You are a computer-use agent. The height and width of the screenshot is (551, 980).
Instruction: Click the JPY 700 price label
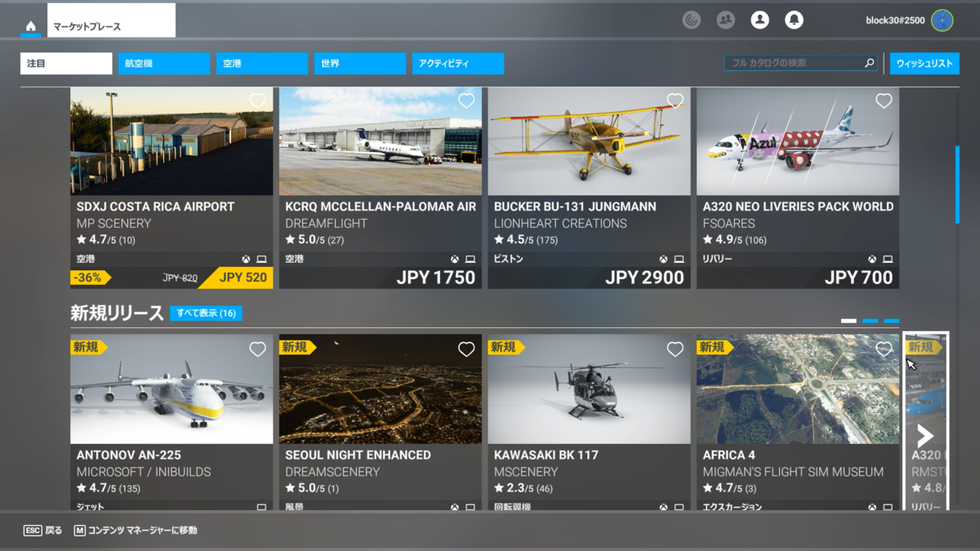point(858,278)
